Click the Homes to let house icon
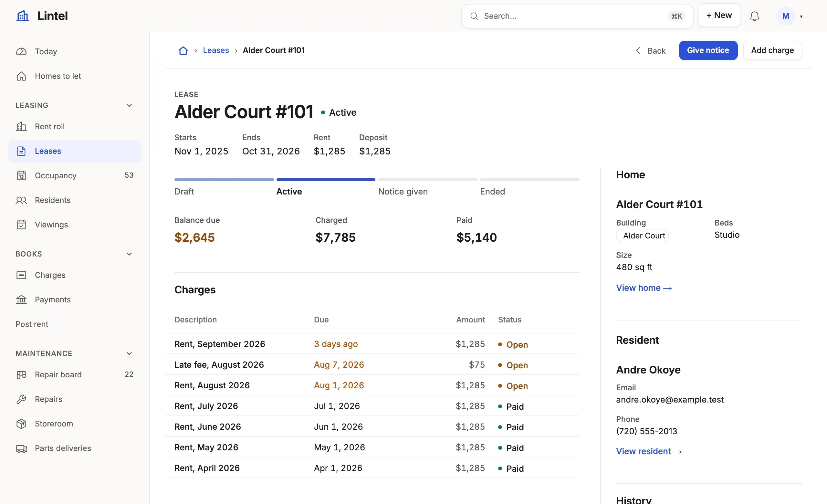The image size is (827, 504). (21, 76)
